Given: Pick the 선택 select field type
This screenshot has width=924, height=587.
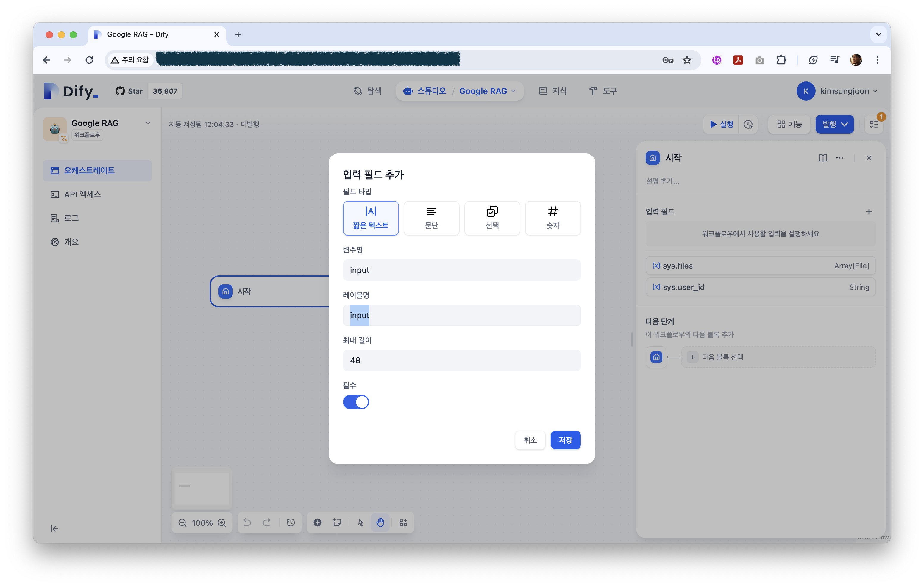Looking at the screenshot, I should point(492,218).
